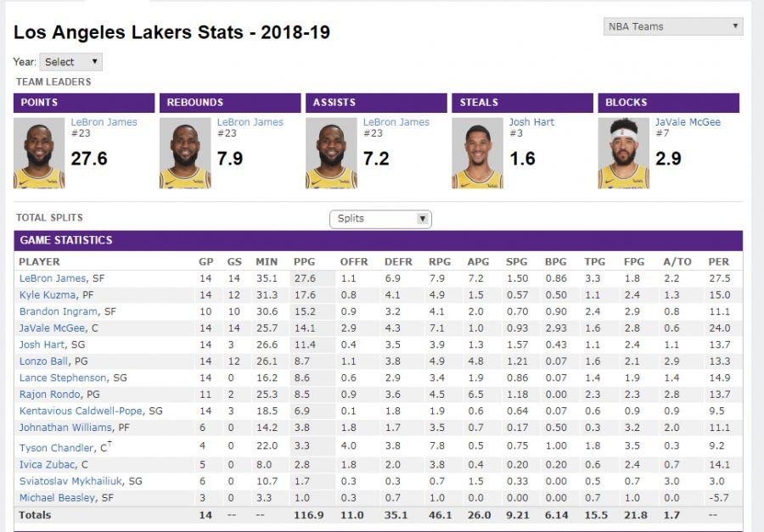
Task: Click LeBron James photo under Rebounds
Action: 185,153
